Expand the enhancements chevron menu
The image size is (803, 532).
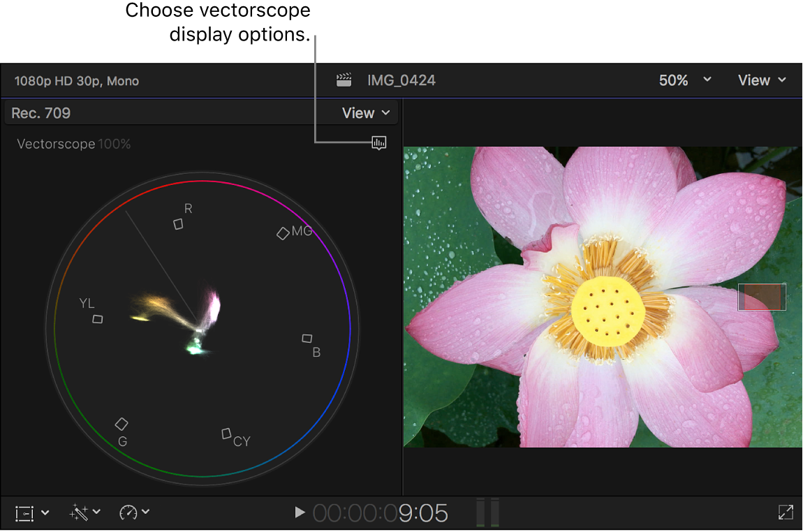pos(96,512)
